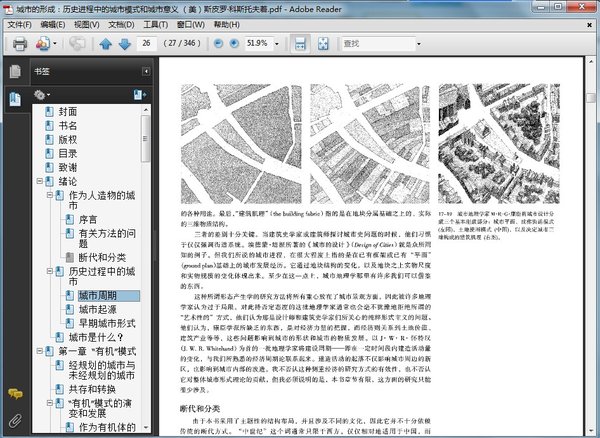Viewport: 600px width, 438px height.
Task: Zoom out with the minus button
Action: 218,44
